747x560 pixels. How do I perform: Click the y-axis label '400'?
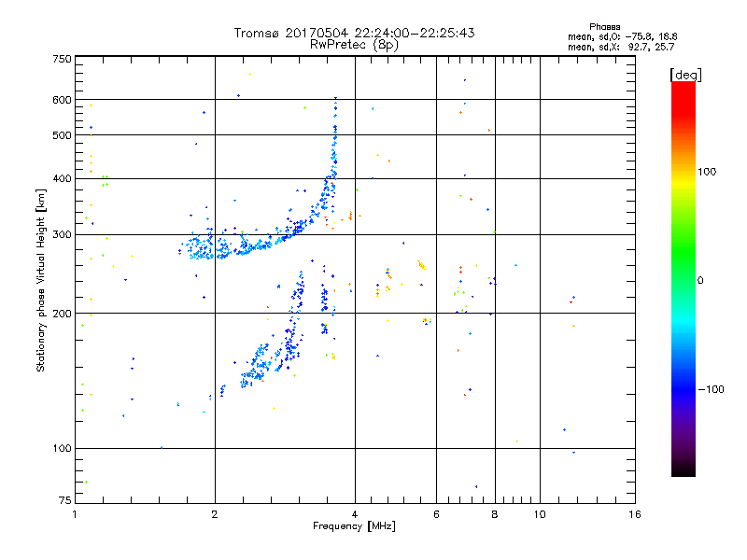62,178
